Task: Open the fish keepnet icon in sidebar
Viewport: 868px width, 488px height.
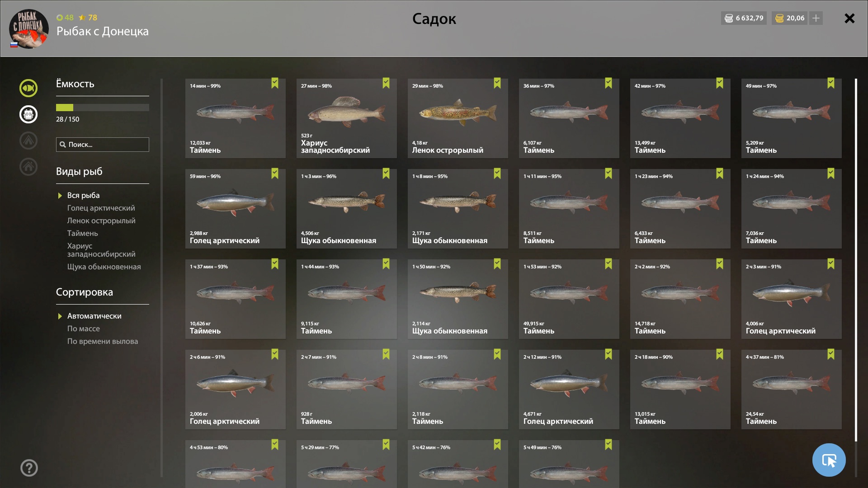Action: 28,88
